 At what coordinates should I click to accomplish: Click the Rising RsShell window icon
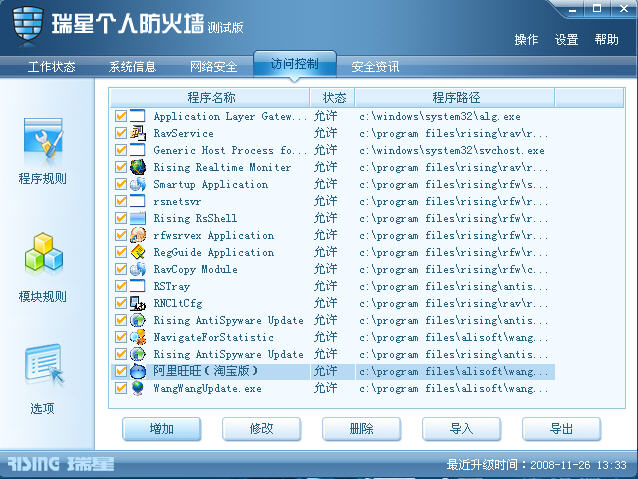138,218
